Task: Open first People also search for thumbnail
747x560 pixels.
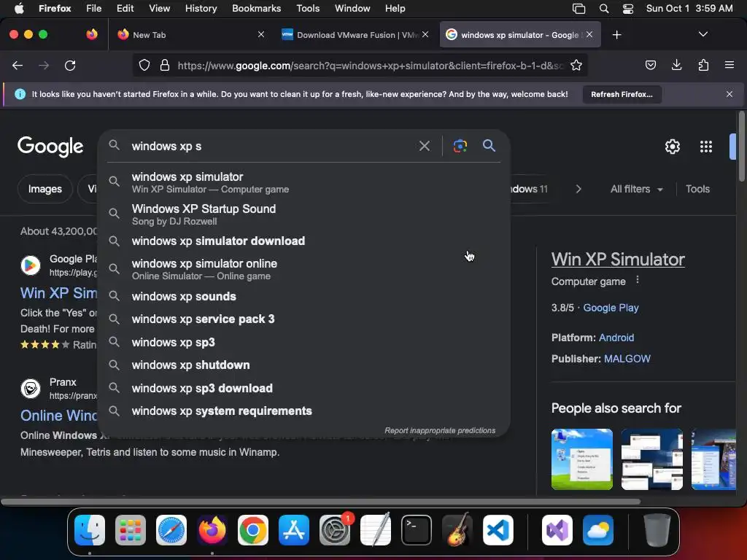Action: pyautogui.click(x=581, y=459)
